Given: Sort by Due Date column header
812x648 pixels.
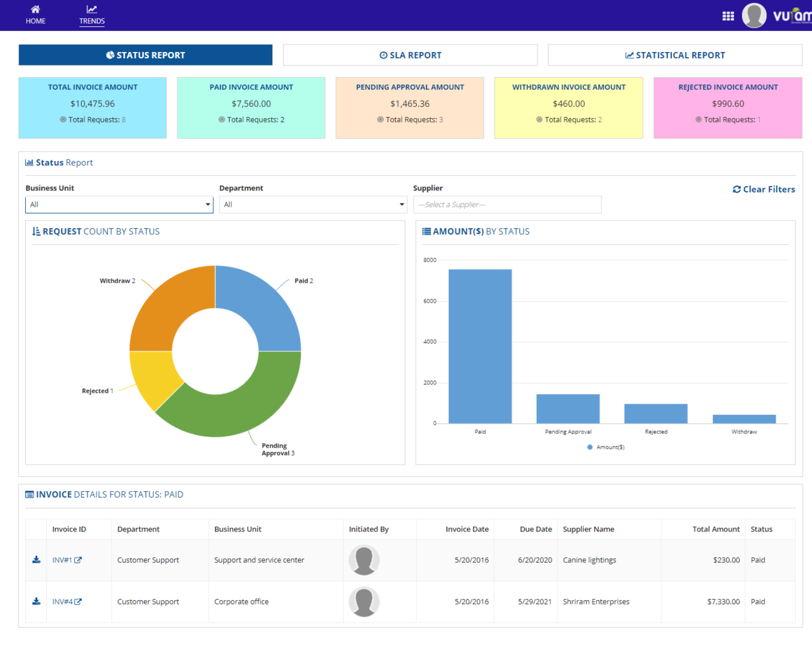Looking at the screenshot, I should tap(536, 529).
